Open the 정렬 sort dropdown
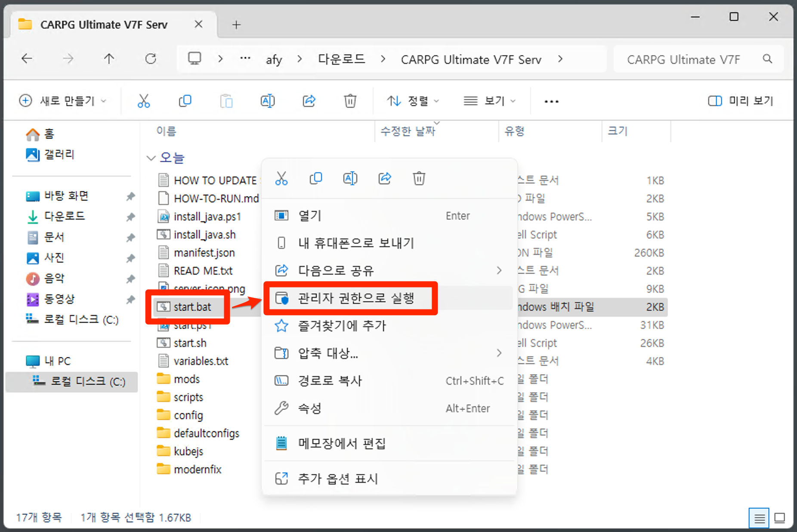Screen dimensions: 797x532 tap(413, 101)
